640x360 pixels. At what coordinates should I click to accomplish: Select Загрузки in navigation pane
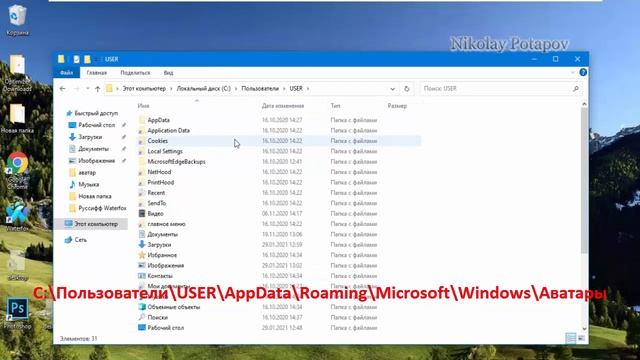point(90,137)
